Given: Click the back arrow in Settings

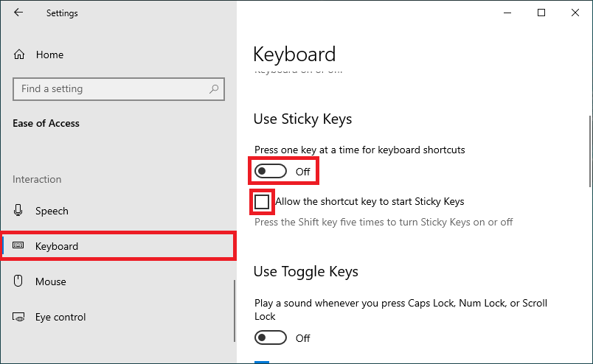Looking at the screenshot, I should 18,13.
